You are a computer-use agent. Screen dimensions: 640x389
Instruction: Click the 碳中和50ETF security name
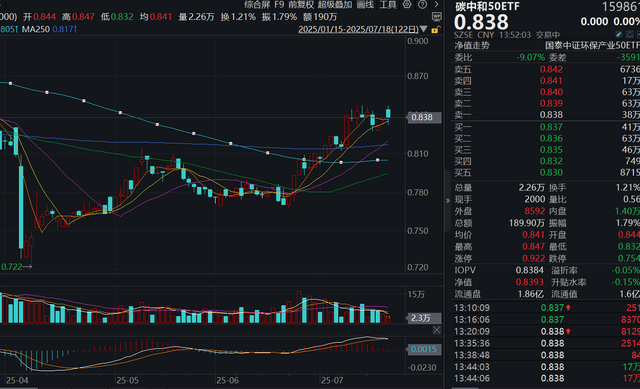pos(487,7)
